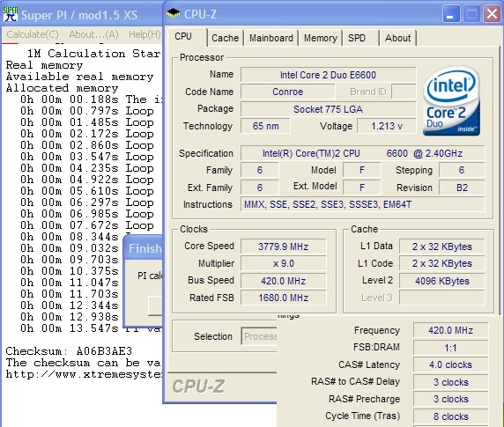Click the Finish dialog title bar
Viewport: 504px width, 427px height.
(x=143, y=248)
